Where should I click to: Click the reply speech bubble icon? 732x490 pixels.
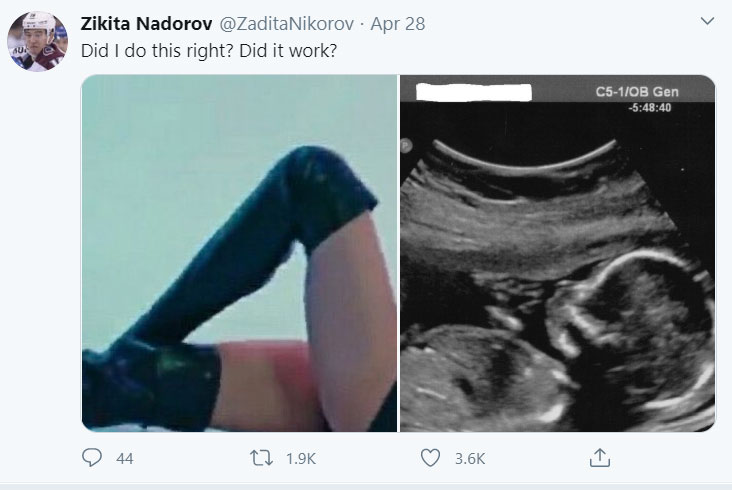pos(90,458)
